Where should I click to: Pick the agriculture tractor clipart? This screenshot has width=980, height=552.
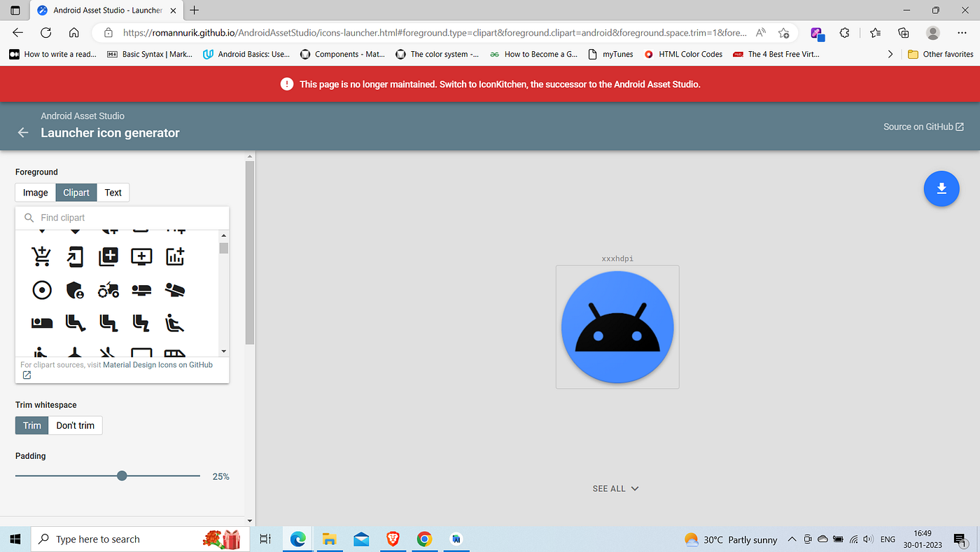point(108,290)
